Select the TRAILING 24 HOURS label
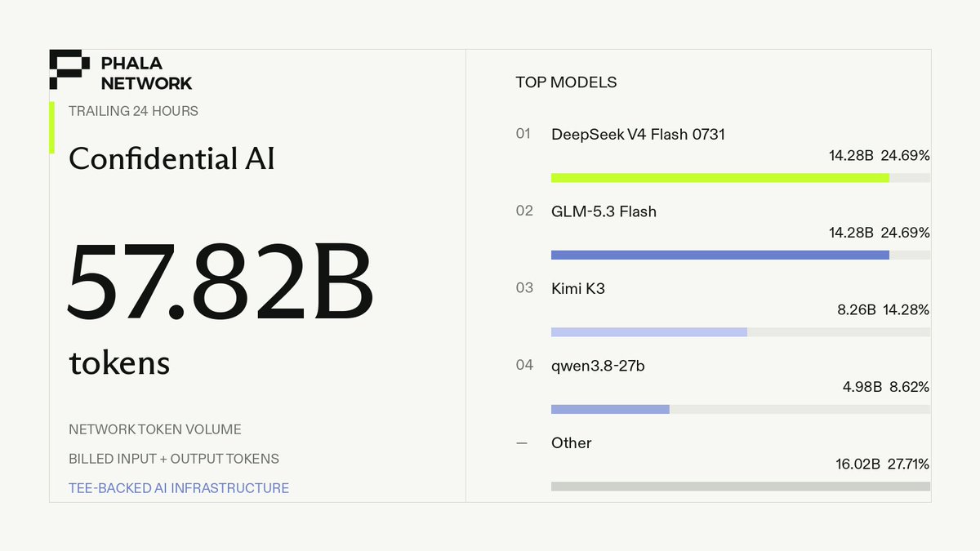 (133, 111)
